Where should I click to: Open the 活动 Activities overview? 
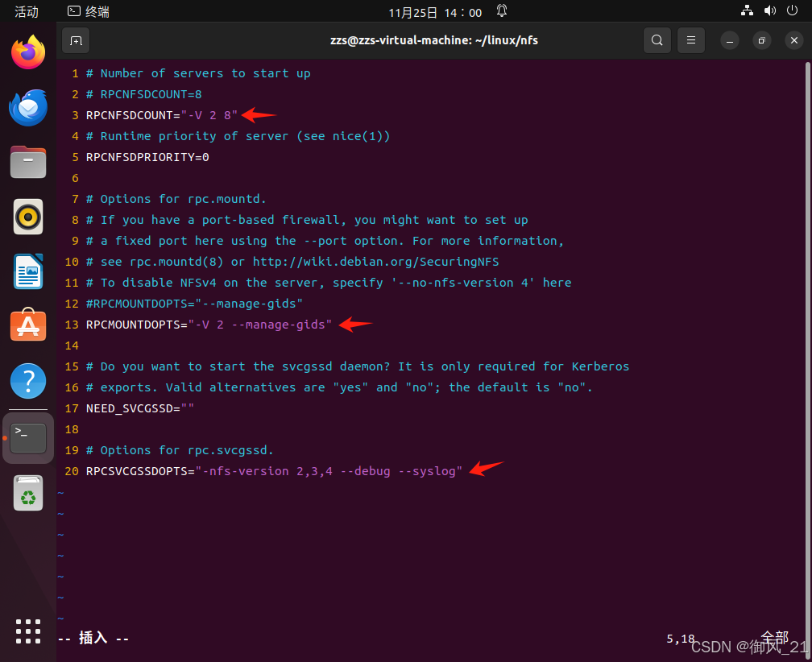pos(25,11)
